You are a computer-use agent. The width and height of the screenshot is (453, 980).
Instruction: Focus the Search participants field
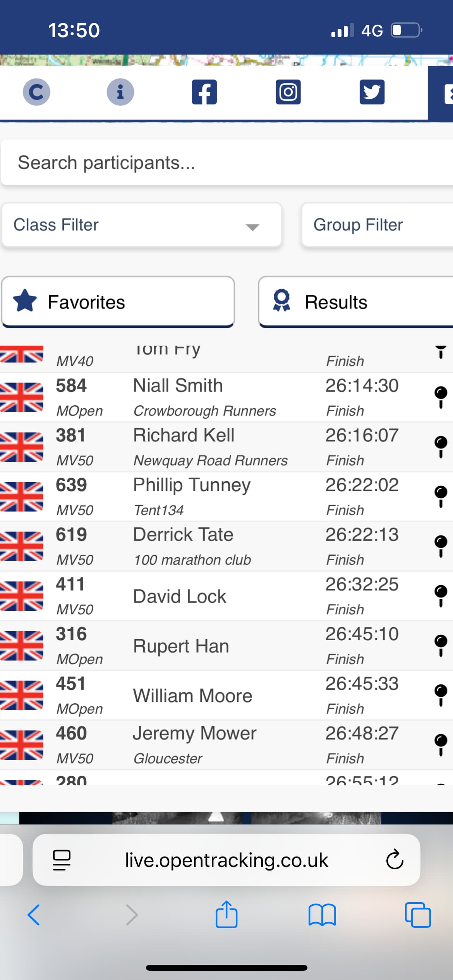pyautogui.click(x=226, y=163)
